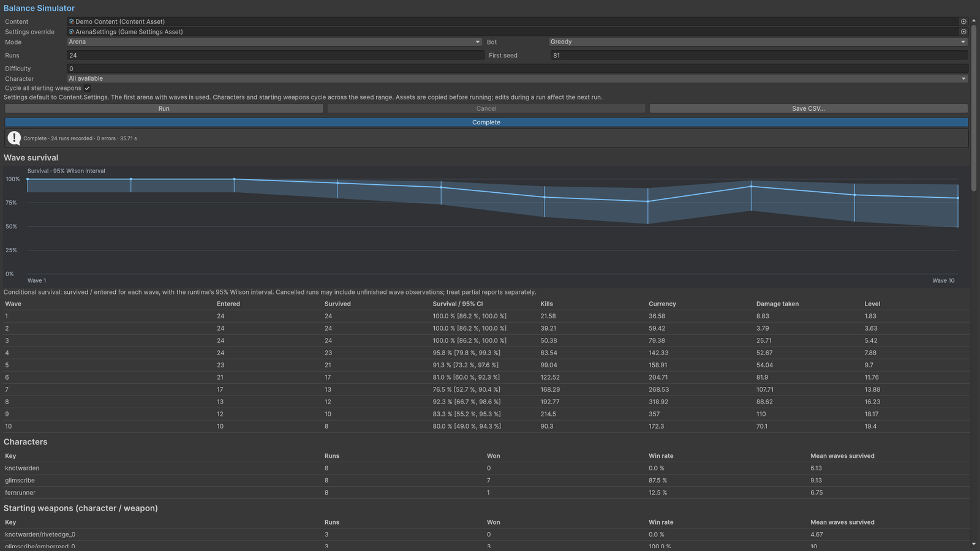The width and height of the screenshot is (980, 551).
Task: Click the Difficulty input field
Action: (x=518, y=69)
